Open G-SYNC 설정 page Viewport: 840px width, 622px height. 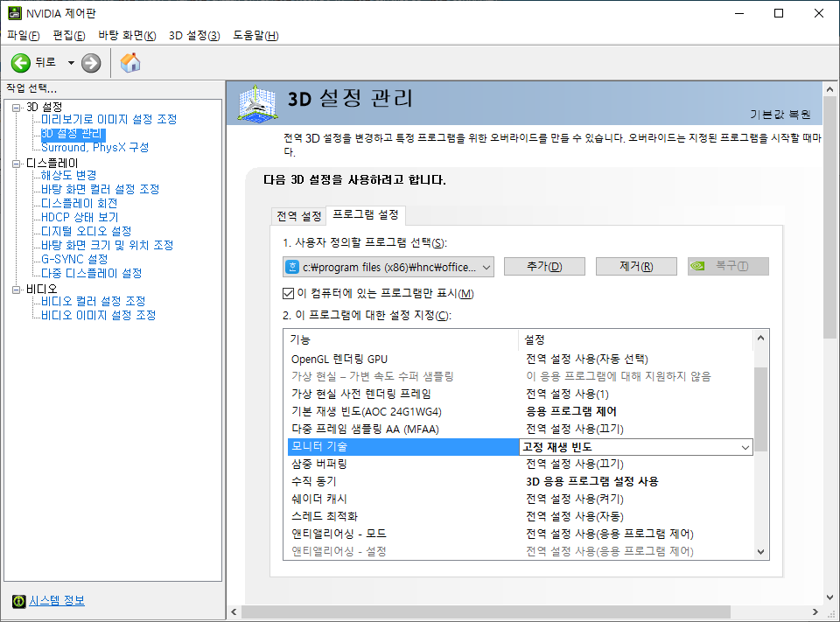pyautogui.click(x=74, y=259)
